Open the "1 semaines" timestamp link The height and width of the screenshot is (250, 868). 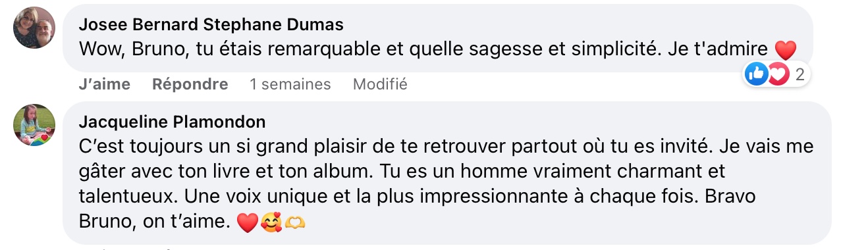point(290,84)
